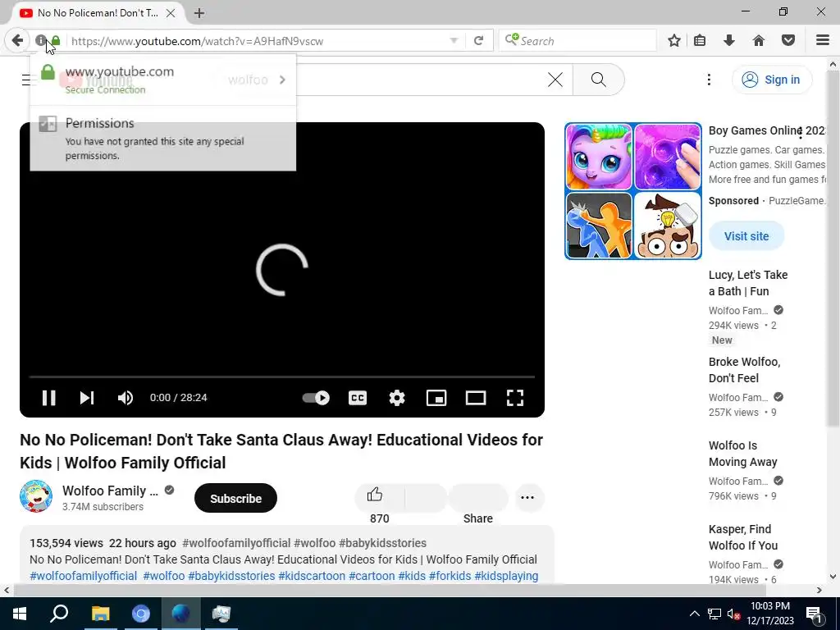Submit YouTube search magnifier button
Screen dimensions: 840x630
[598, 80]
